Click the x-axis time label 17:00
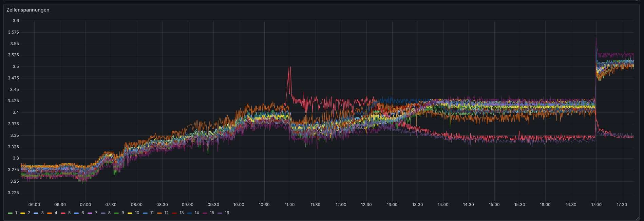Viewport: 644px width, 221px height. click(x=596, y=205)
